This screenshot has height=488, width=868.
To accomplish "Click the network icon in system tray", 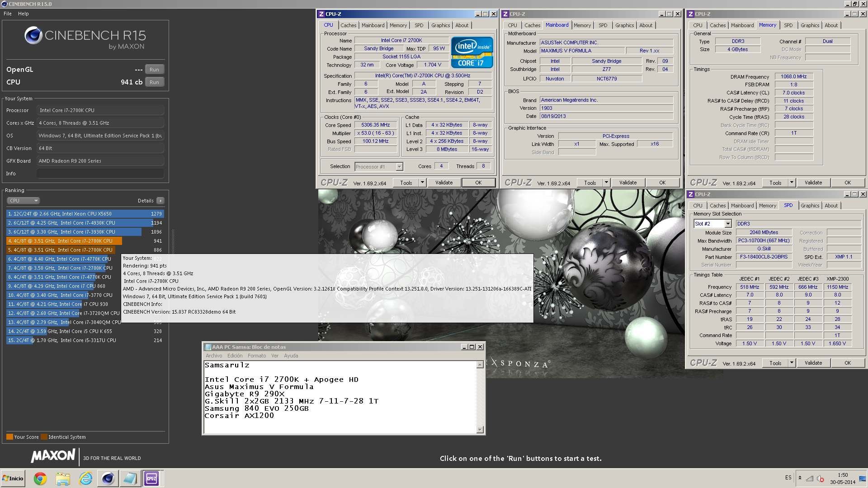I will [x=810, y=479].
